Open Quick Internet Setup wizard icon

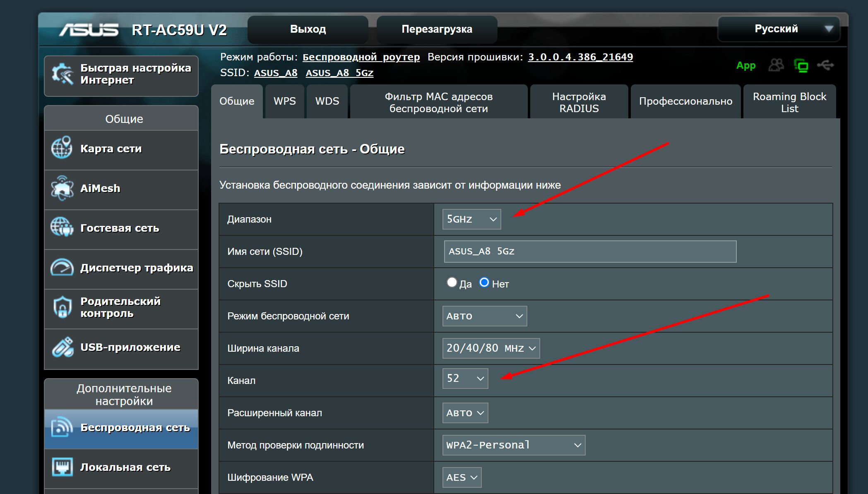point(62,75)
